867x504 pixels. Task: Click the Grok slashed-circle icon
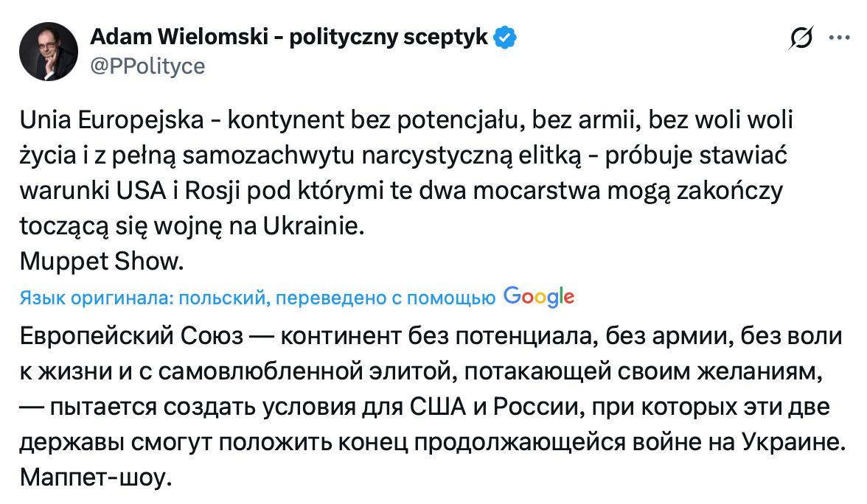[801, 39]
